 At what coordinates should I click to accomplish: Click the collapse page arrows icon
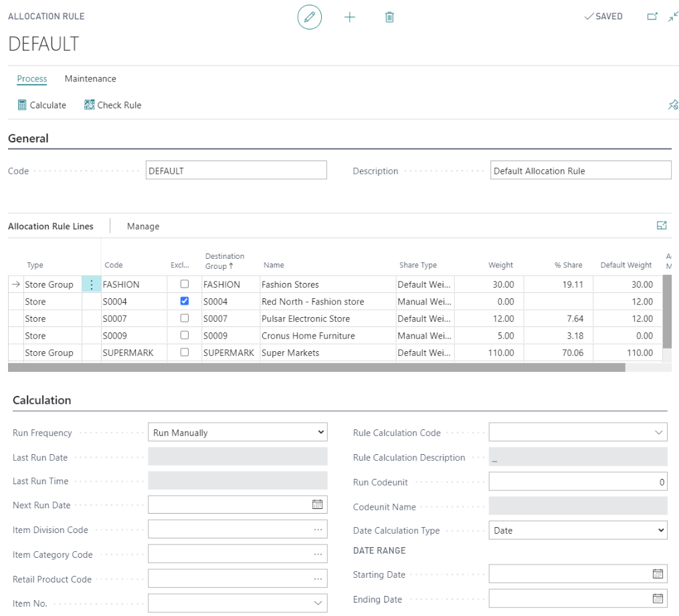[673, 17]
